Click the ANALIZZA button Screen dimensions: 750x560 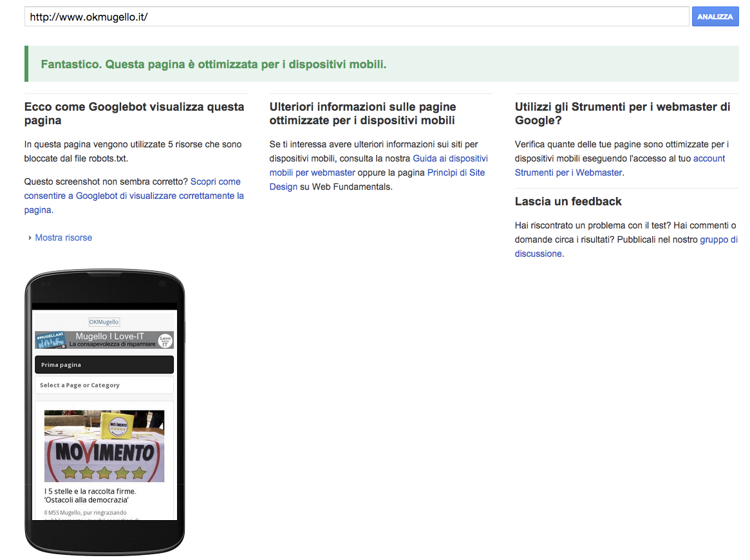pos(715,16)
